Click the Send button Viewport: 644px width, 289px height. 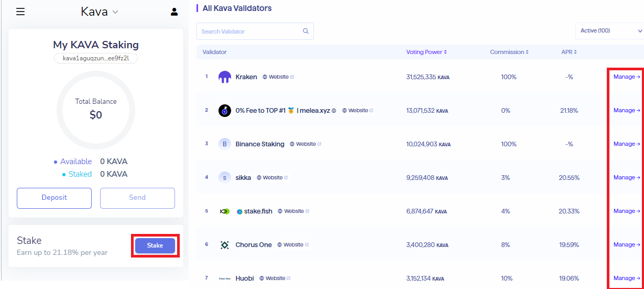click(x=137, y=198)
